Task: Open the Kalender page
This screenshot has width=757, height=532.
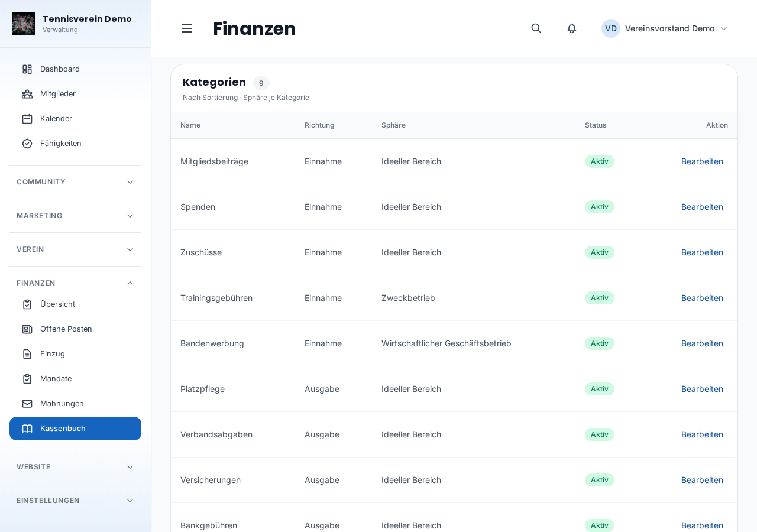Action: (75, 119)
